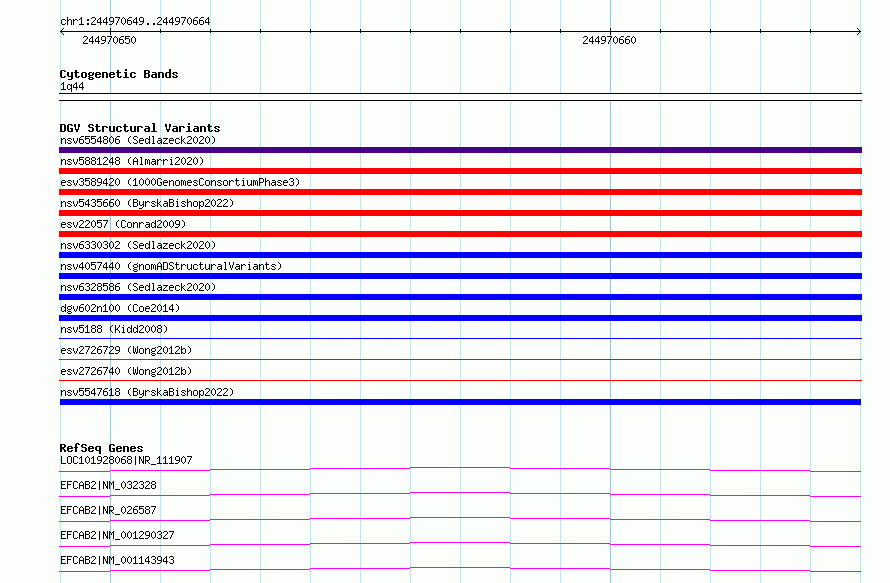Click the 1q44 cytogenetic band bar
Screen dimensions: 890x583
[x=460, y=97]
